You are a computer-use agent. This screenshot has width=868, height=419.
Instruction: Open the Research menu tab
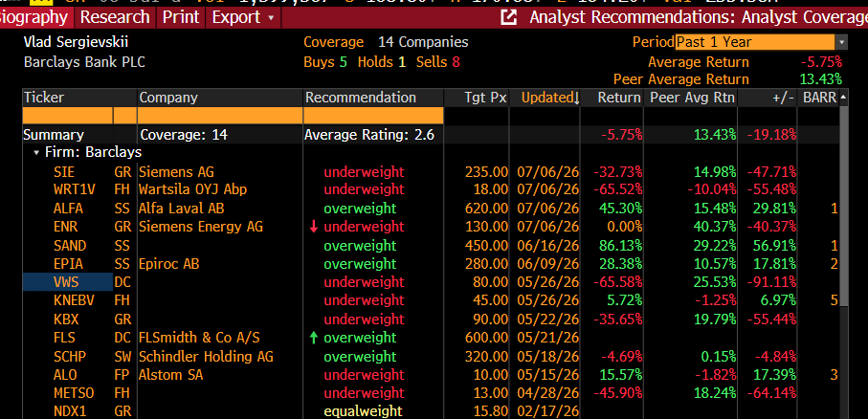[115, 17]
